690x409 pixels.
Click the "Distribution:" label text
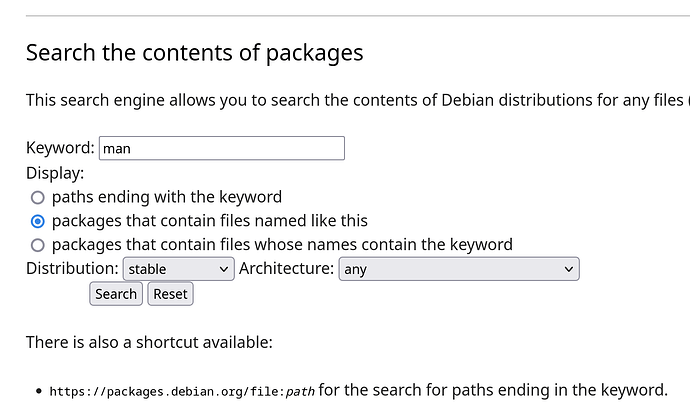[x=72, y=269]
